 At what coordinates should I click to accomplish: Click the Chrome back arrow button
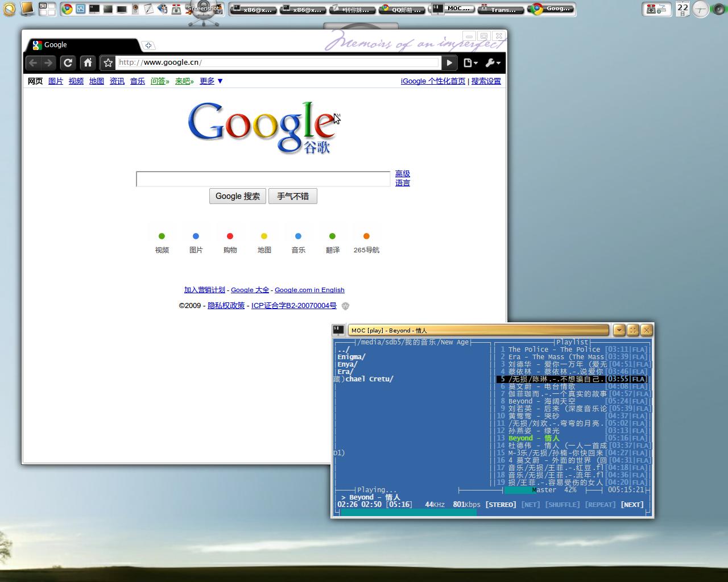point(33,63)
